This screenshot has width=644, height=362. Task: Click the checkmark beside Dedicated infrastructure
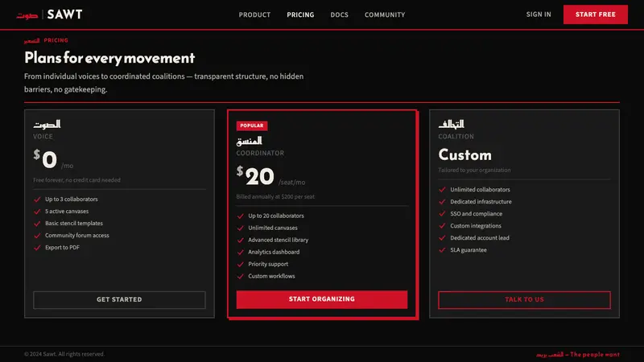point(442,202)
